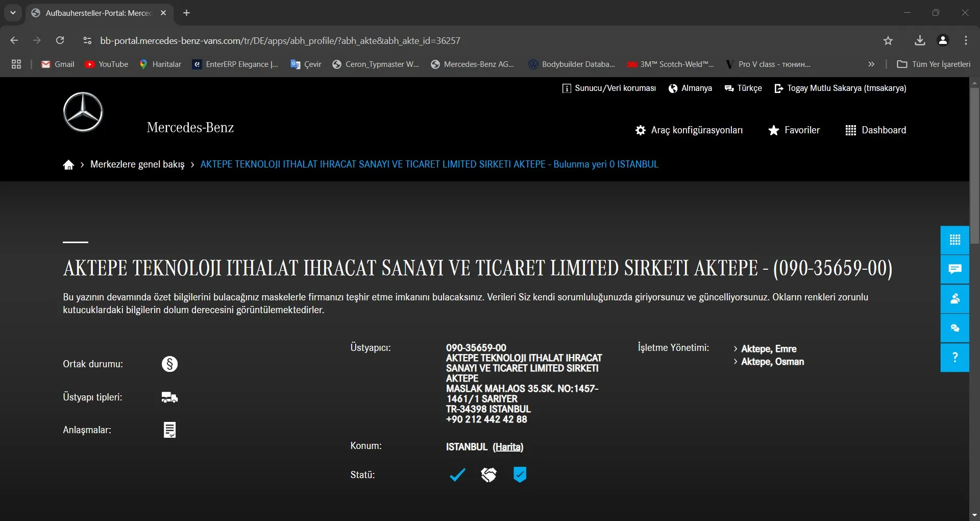Open the Almanya country selector

click(x=690, y=88)
